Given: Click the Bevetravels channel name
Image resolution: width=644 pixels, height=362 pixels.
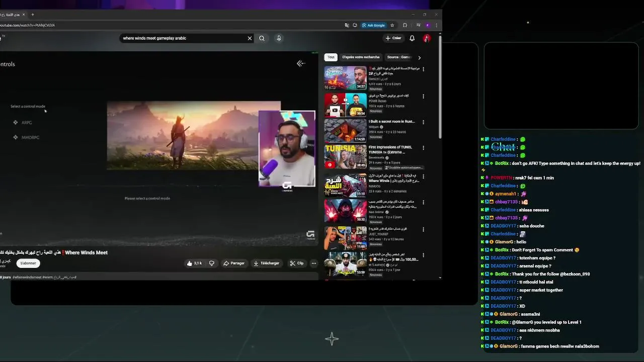Looking at the screenshot, I should point(377,157).
